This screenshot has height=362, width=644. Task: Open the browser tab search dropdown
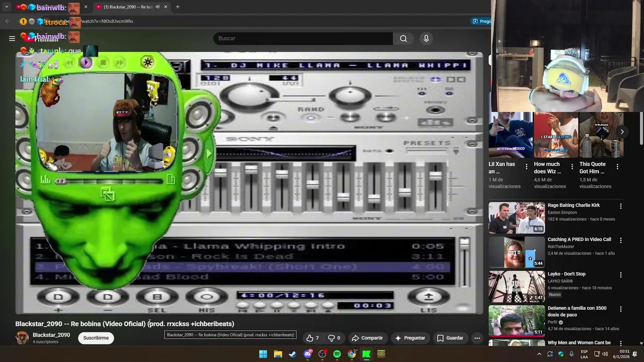(7, 7)
